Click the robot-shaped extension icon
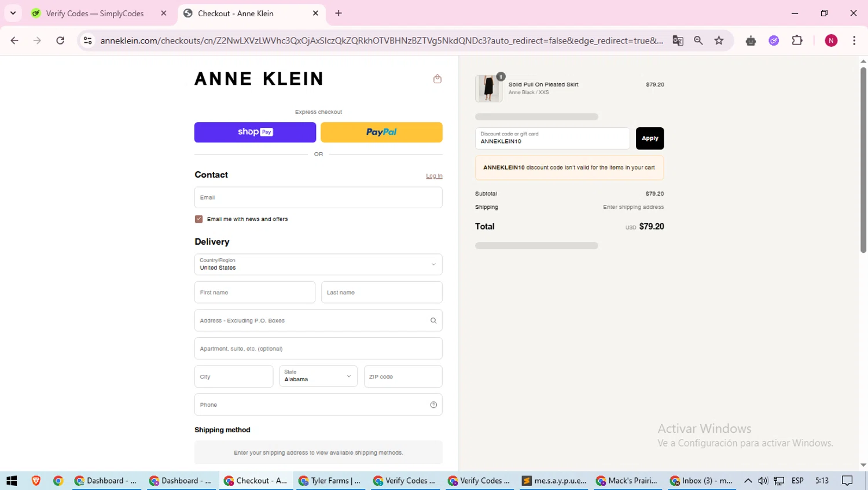This screenshot has width=868, height=490. coord(751,40)
